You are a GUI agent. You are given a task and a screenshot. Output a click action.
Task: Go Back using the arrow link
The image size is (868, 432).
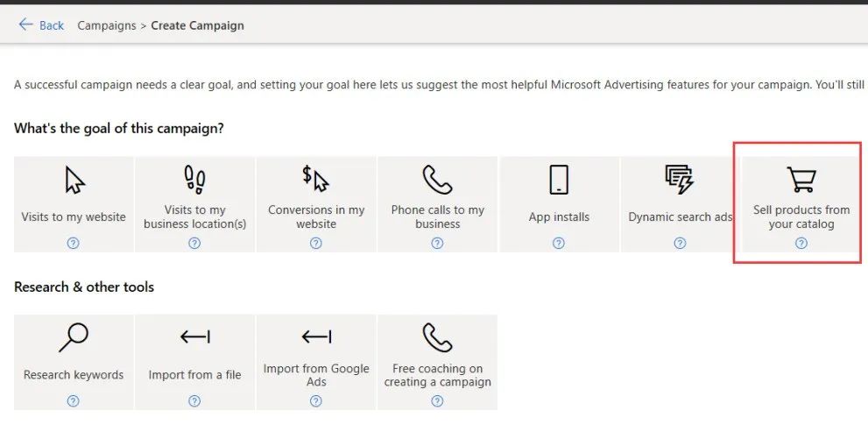pos(41,25)
